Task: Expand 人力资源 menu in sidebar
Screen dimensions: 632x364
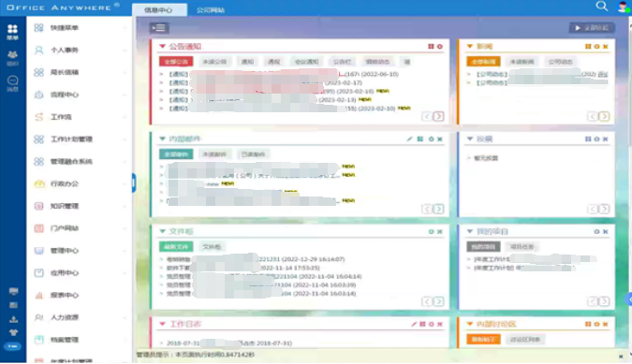Action: (x=79, y=317)
